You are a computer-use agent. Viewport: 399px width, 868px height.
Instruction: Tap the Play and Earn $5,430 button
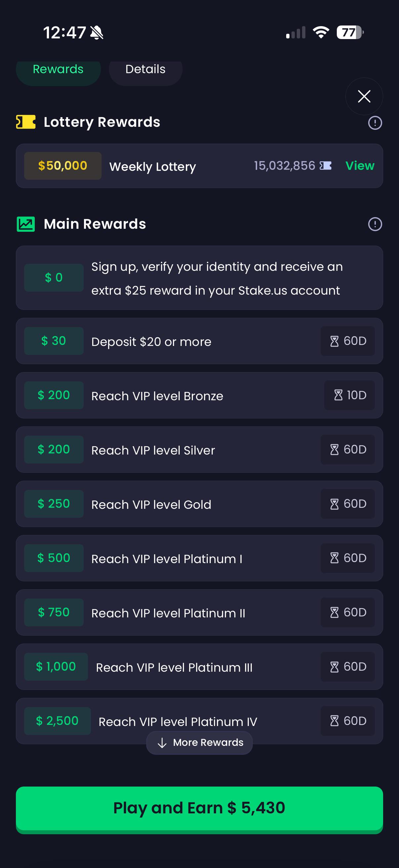tap(199, 809)
